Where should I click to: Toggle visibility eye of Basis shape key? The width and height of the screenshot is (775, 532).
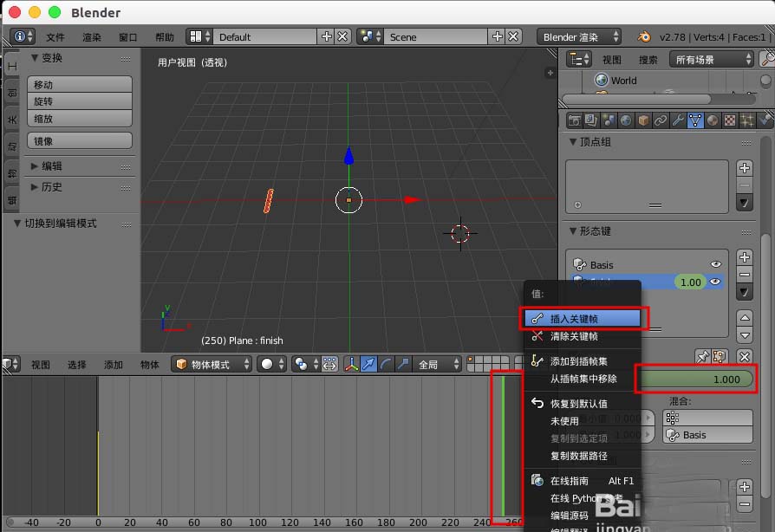pyautogui.click(x=716, y=264)
